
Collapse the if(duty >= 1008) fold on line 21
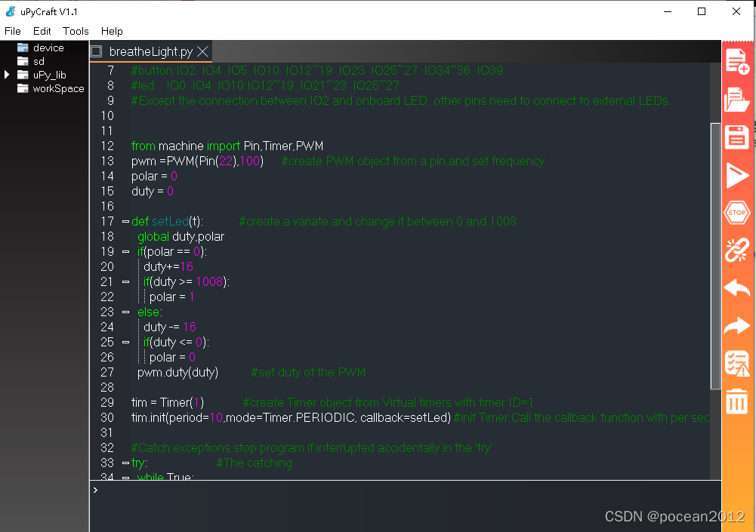pyautogui.click(x=126, y=282)
